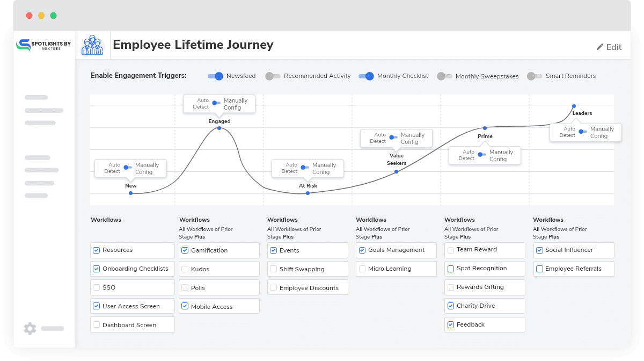Image resolution: width=644 pixels, height=361 pixels.
Task: Enable the Recommended Activity trigger
Action: coord(273,76)
